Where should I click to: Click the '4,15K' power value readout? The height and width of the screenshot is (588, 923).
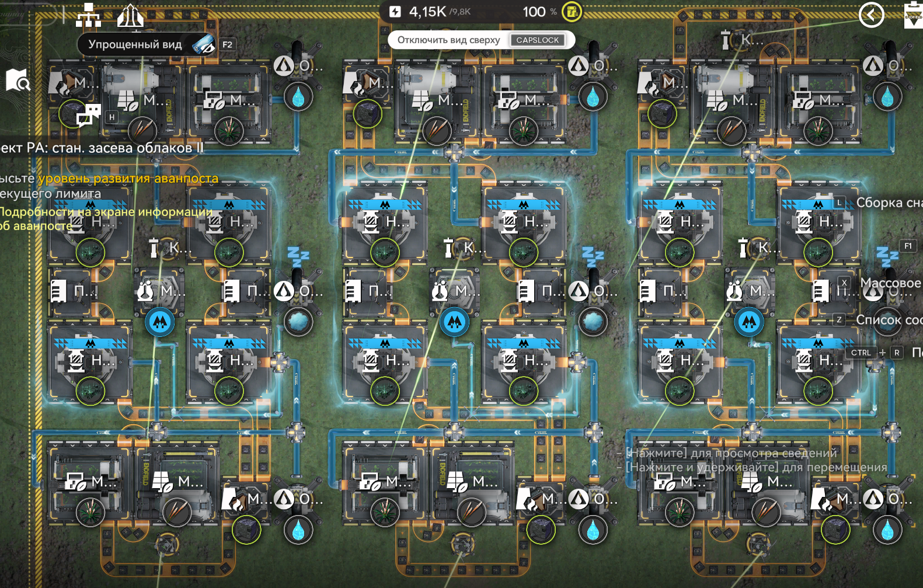427,12
